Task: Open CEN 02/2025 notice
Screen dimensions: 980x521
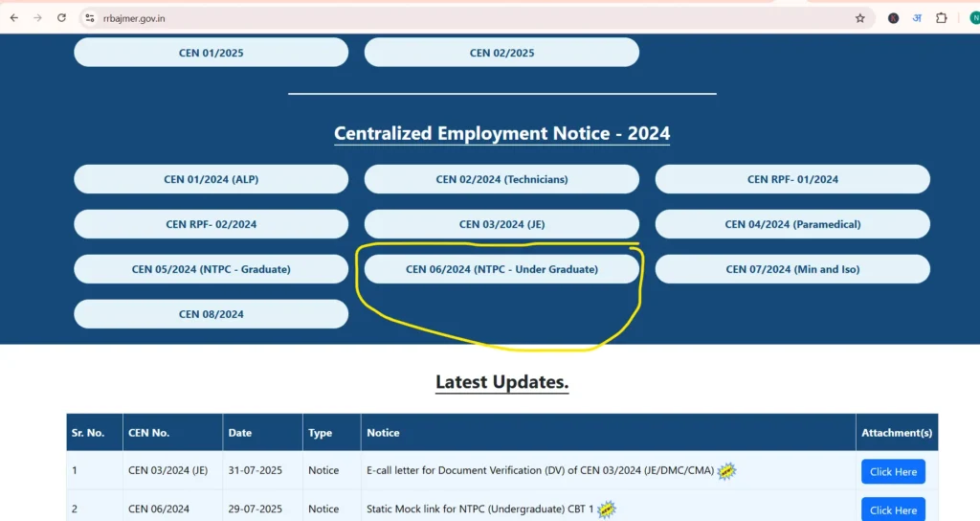Action: pos(501,53)
